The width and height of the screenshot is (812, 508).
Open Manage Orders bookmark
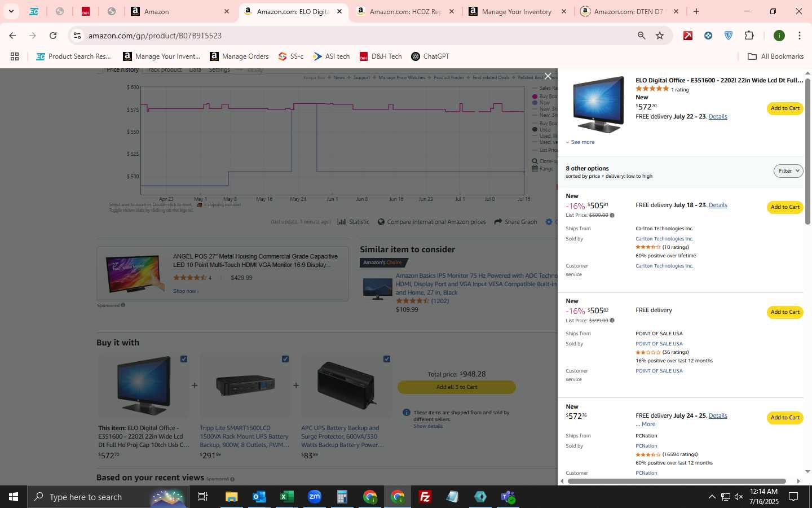tap(239, 56)
